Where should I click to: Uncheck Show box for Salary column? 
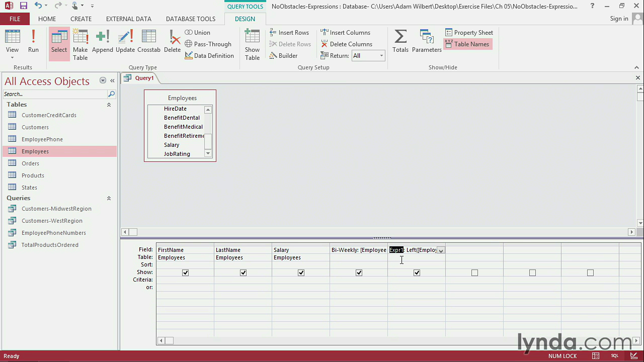[x=301, y=273]
